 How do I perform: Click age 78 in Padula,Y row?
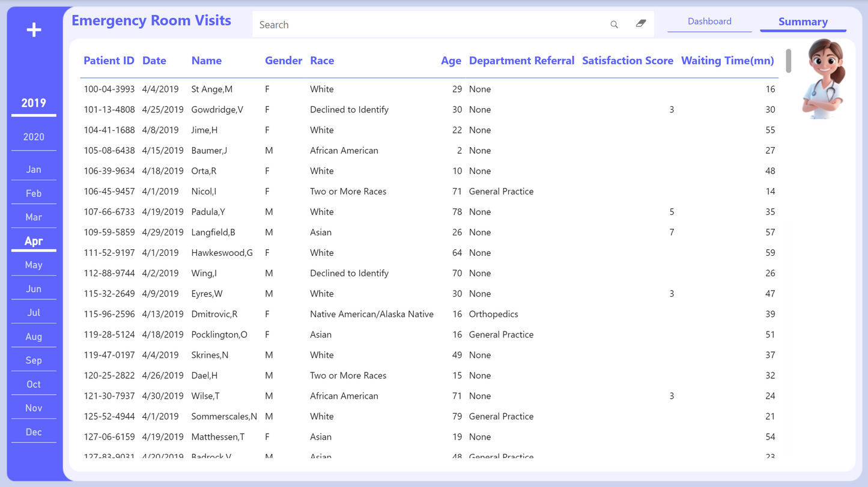[x=457, y=212]
